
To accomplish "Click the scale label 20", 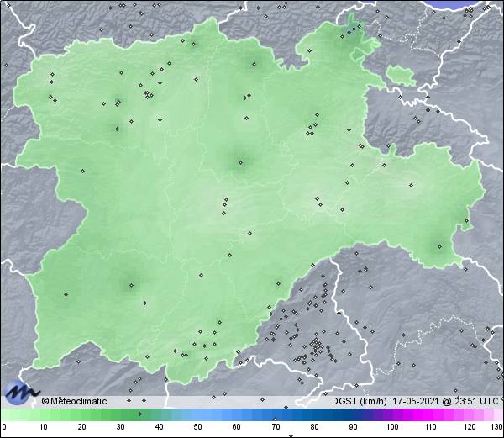I will [x=82, y=427].
